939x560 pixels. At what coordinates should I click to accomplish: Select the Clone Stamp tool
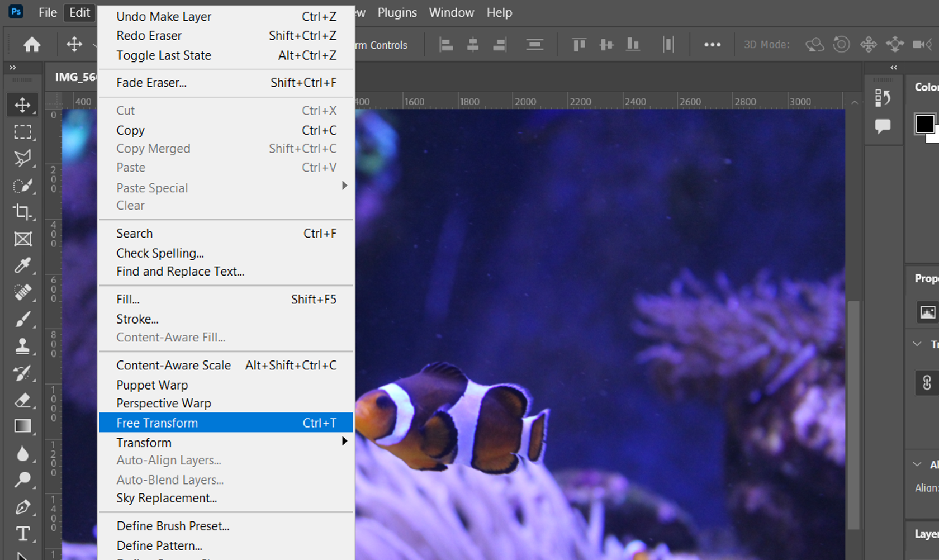coord(23,345)
